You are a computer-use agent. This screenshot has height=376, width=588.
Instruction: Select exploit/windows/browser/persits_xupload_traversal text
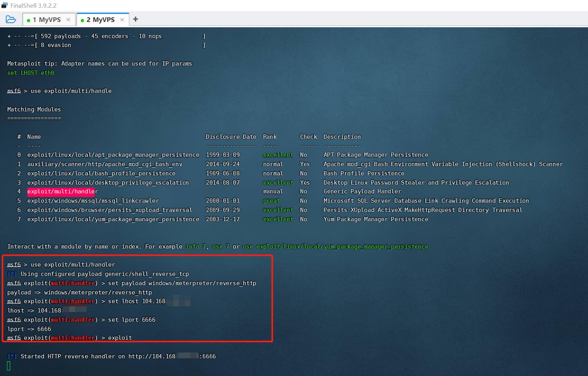109,210
